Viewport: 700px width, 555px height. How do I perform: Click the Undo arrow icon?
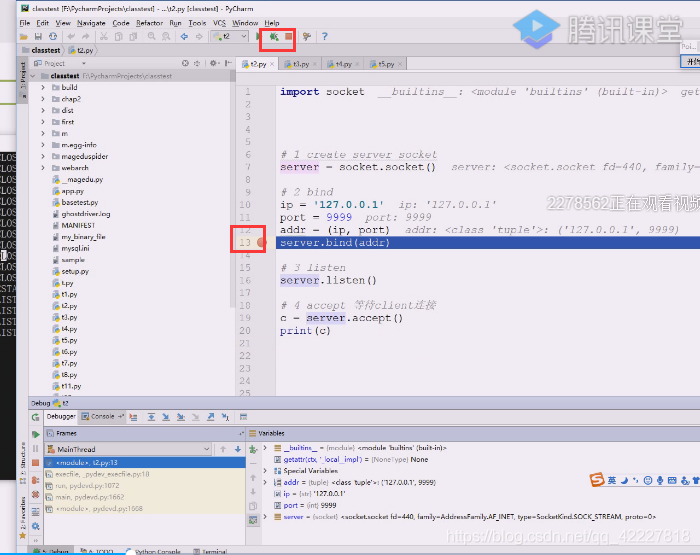click(71, 37)
